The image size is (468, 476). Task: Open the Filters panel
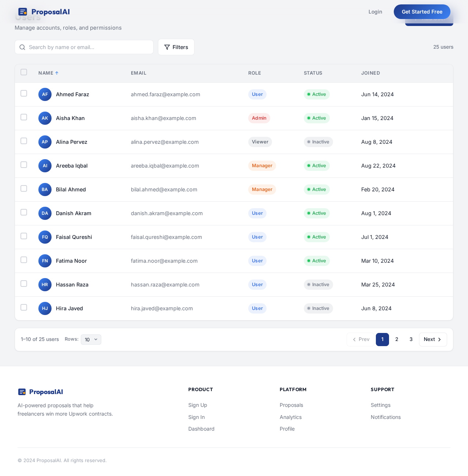(x=176, y=47)
